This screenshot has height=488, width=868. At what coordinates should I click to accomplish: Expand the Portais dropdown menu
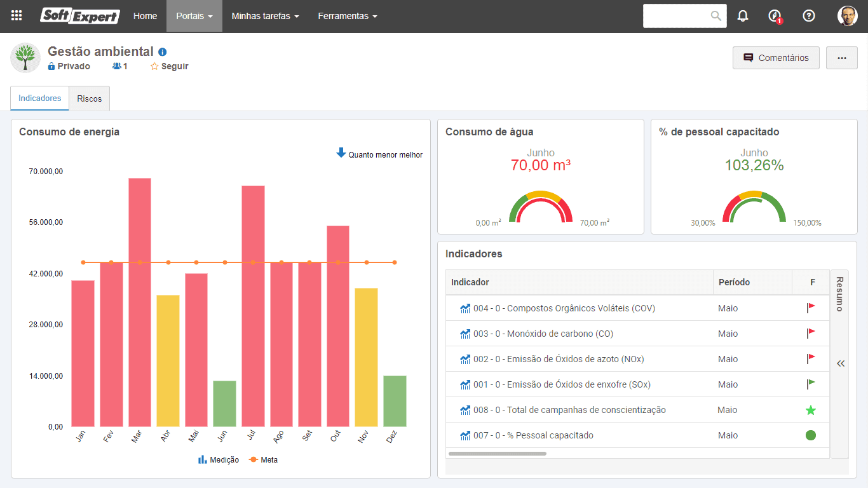(x=194, y=16)
